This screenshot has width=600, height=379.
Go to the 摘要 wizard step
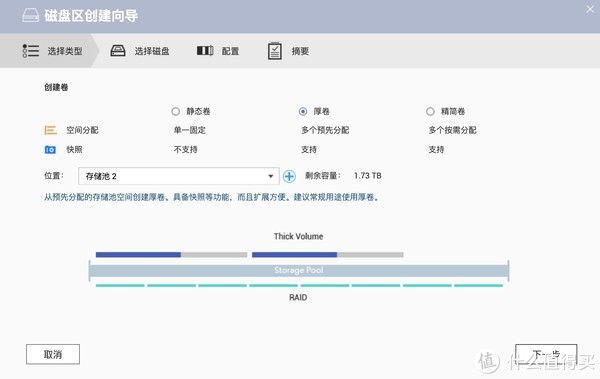tap(288, 51)
